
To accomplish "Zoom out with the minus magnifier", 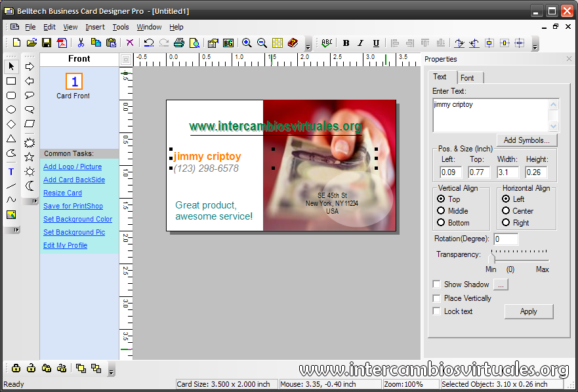I will [262, 43].
